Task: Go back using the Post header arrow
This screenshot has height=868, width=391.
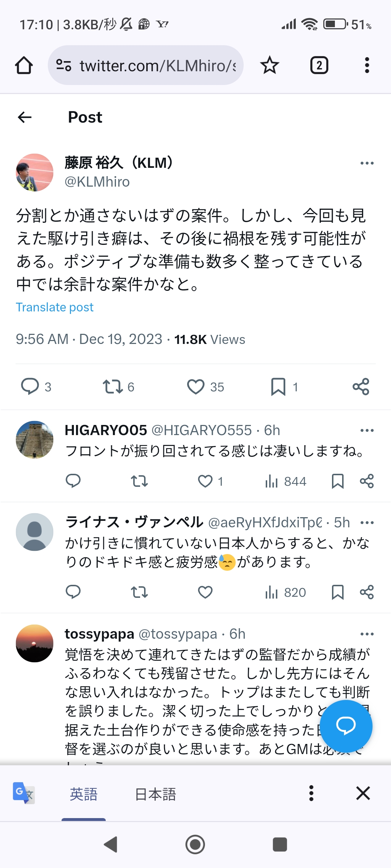Action: tap(25, 117)
